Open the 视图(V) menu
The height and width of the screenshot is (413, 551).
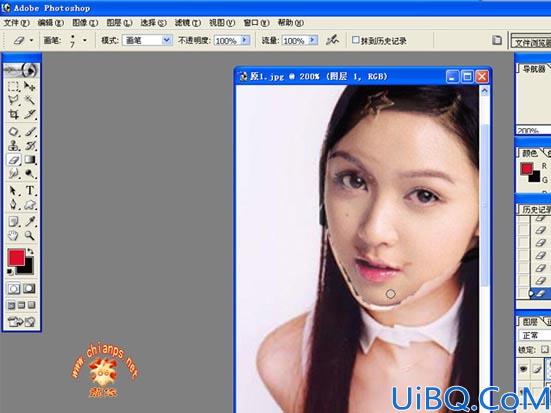click(x=222, y=23)
